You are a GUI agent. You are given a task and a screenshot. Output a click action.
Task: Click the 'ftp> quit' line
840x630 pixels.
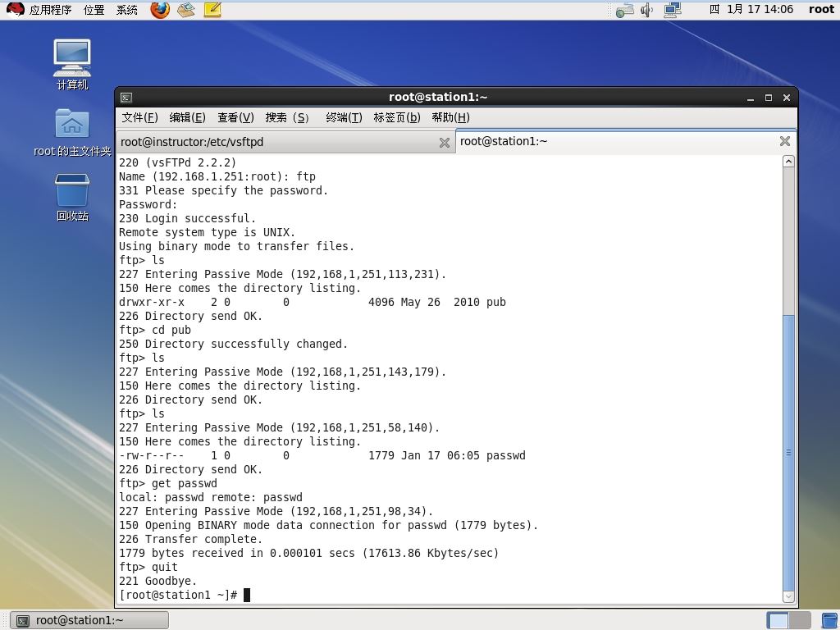148,567
